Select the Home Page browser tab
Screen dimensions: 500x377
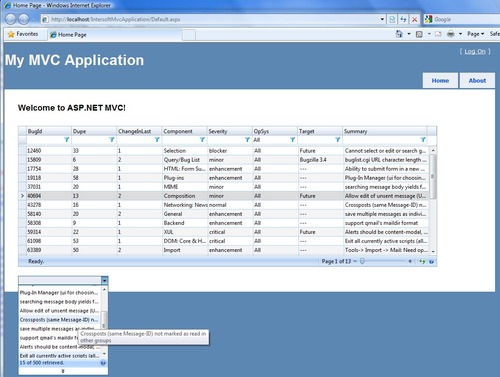(115, 35)
